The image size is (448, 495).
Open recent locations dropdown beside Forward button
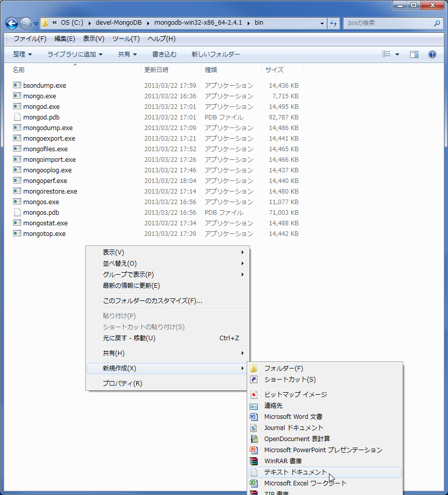(x=36, y=23)
